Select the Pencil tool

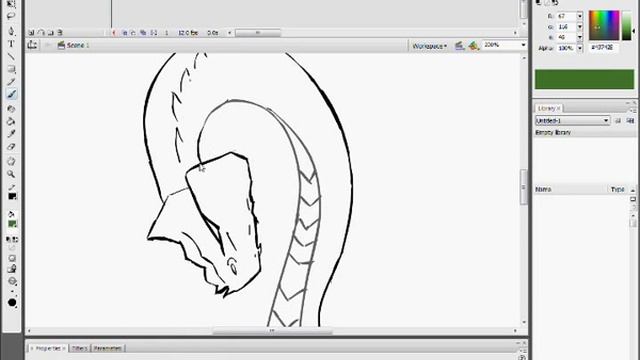tap(11, 82)
